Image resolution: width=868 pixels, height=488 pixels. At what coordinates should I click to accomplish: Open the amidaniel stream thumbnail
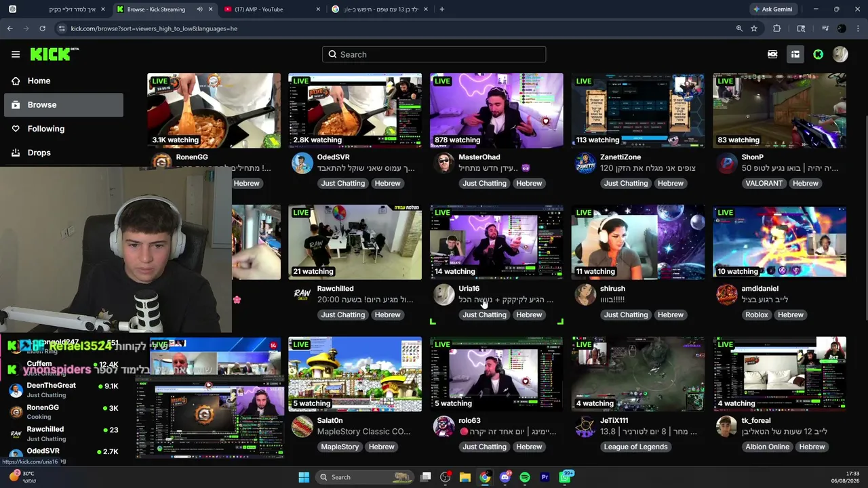[779, 242]
